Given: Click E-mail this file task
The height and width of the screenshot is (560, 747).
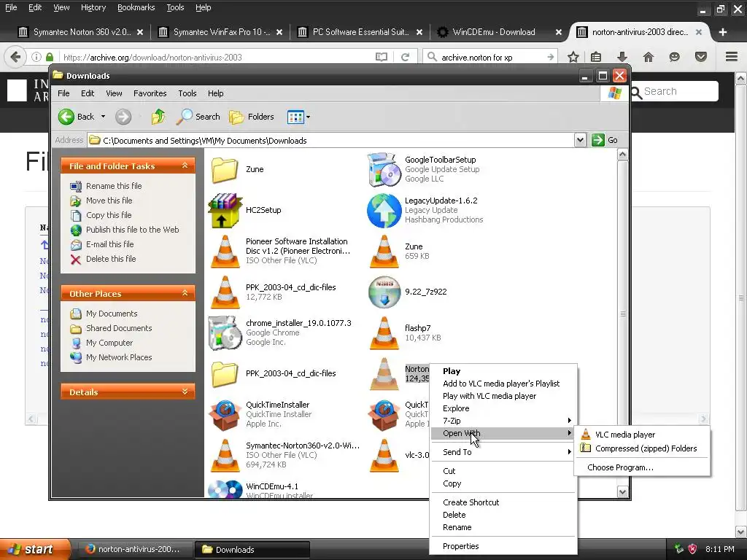Looking at the screenshot, I should tap(109, 244).
